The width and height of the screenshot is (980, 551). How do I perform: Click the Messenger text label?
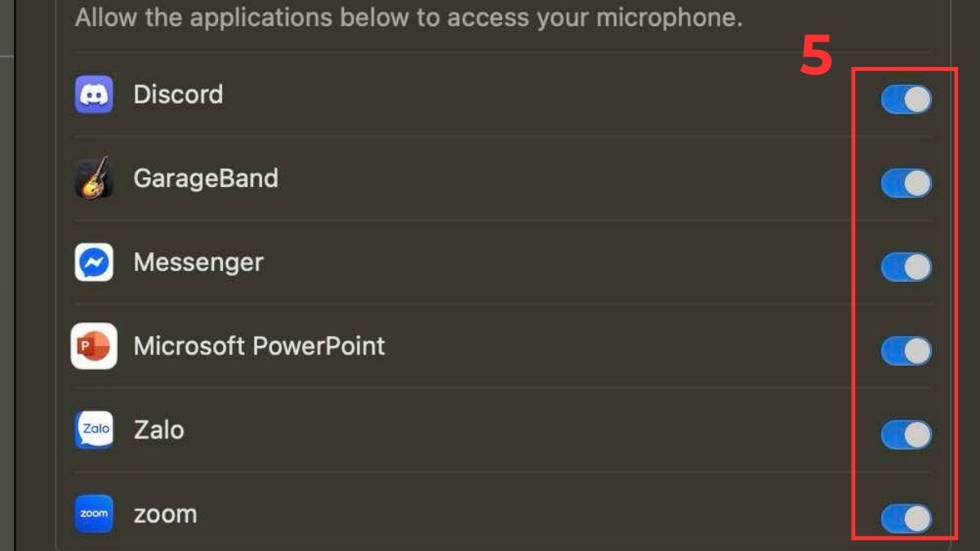point(198,263)
